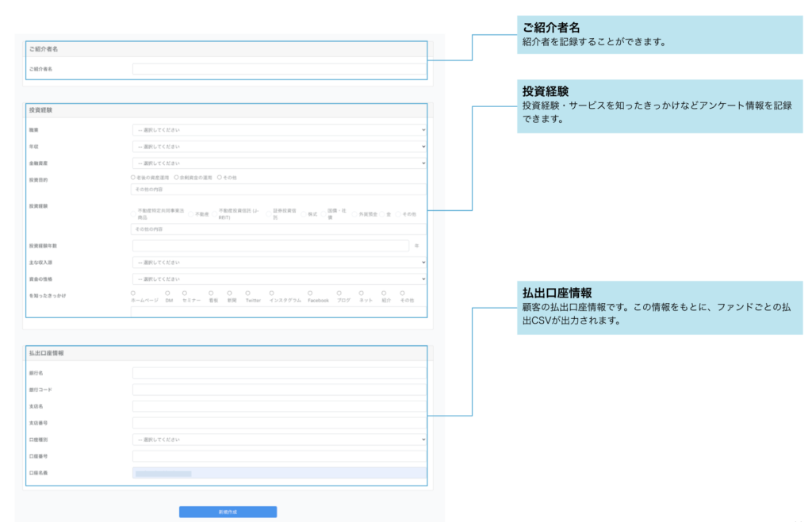
Task: Enable the 外貨預金 checkbox
Action: tap(354, 214)
